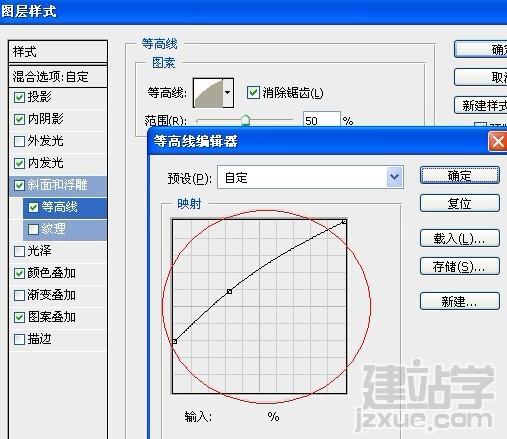Uncheck the 投影 drop shadow checkbox
The width and height of the screenshot is (507, 439).
pyautogui.click(x=19, y=97)
